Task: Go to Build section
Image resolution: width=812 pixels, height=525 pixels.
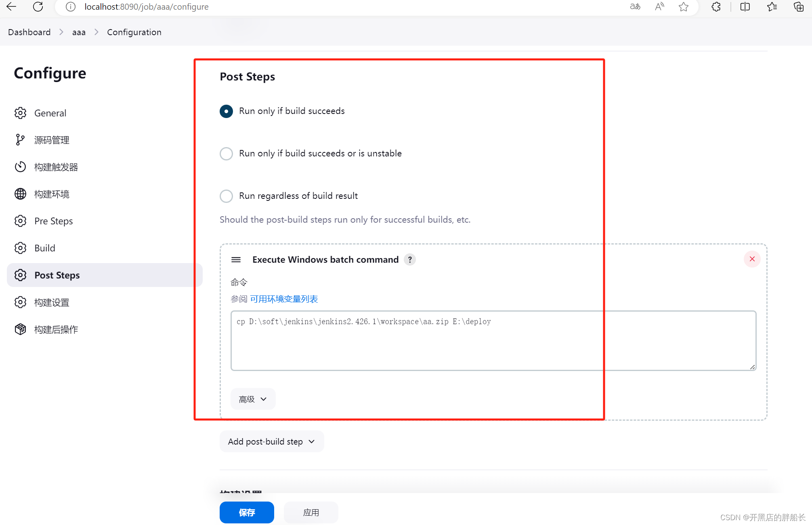Action: [x=105, y=248]
